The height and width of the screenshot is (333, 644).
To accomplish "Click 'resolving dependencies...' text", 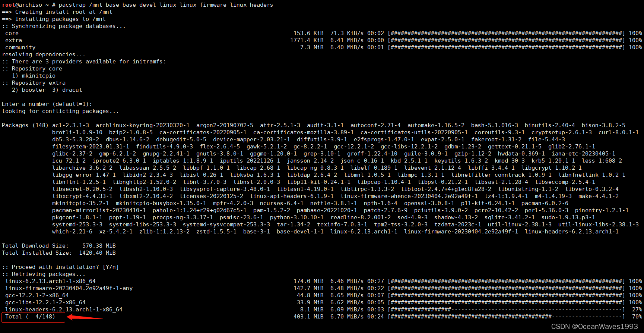I will pos(44,54).
